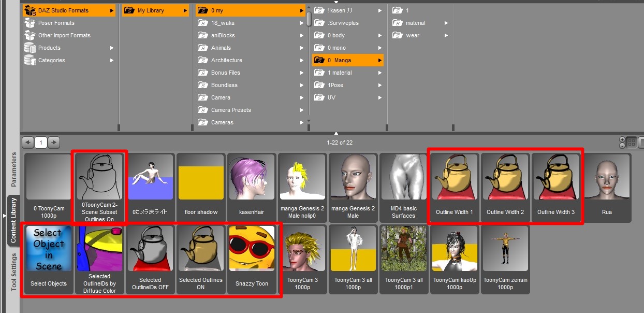Load ToonyCam kaoUp 1000p
644x313 pixels.
(x=455, y=260)
